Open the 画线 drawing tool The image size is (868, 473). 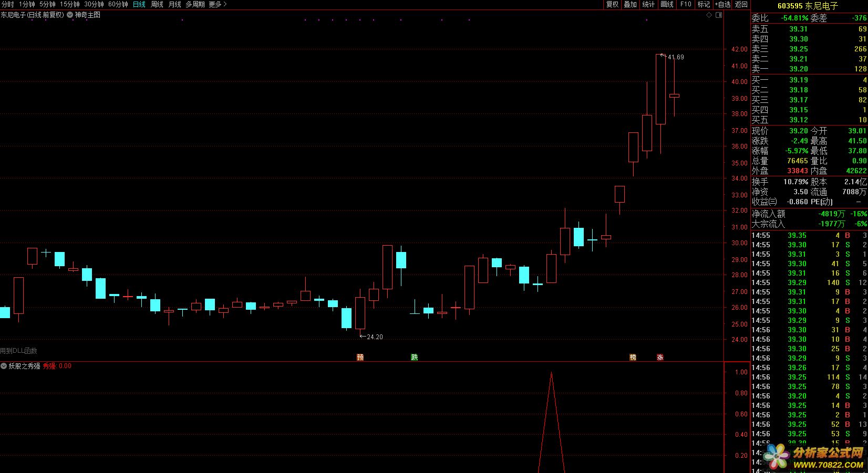tap(667, 4)
